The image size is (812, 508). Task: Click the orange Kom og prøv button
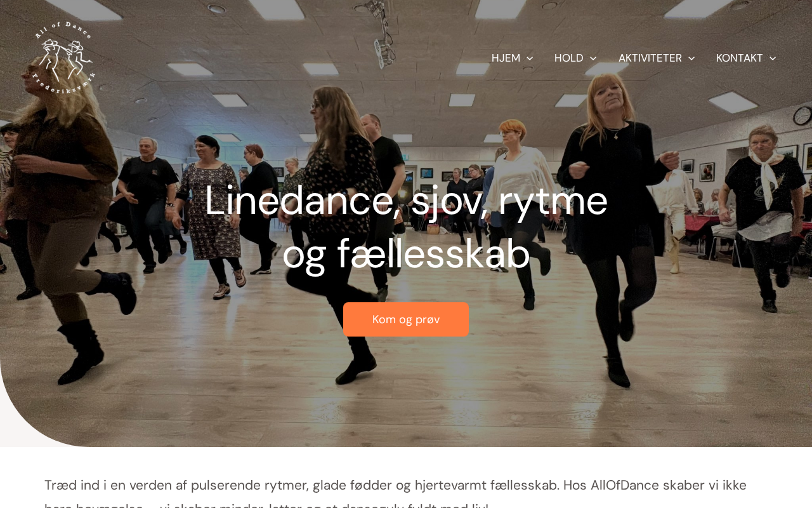(406, 319)
